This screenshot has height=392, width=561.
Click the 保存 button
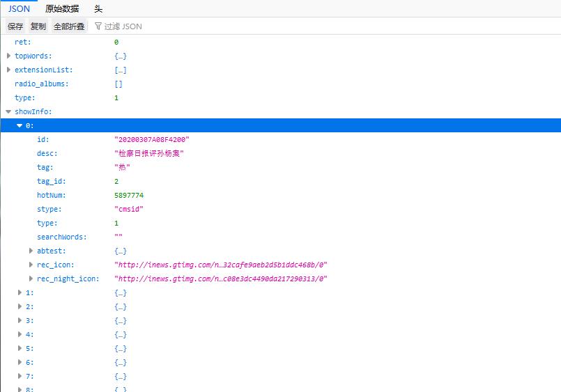[x=15, y=26]
